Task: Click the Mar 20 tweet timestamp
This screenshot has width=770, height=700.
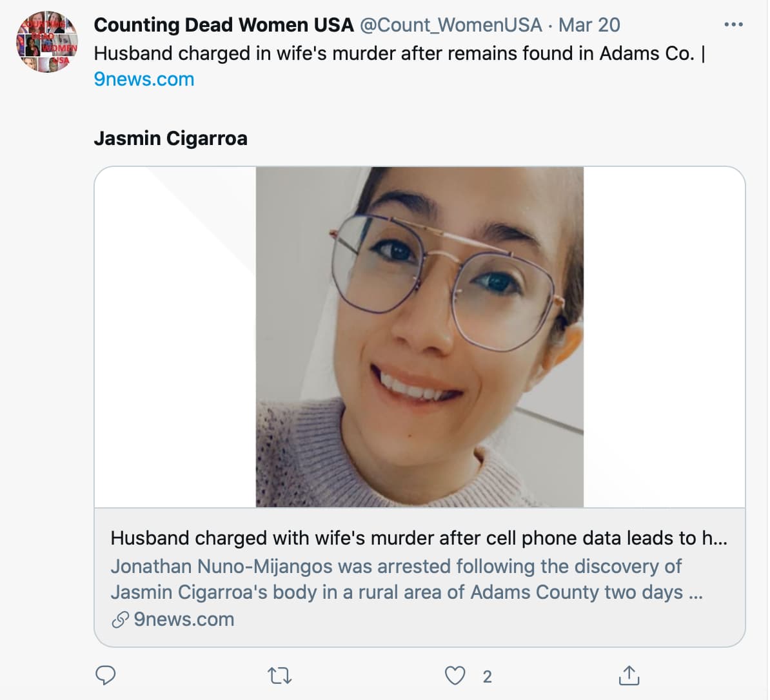Action: tap(589, 25)
